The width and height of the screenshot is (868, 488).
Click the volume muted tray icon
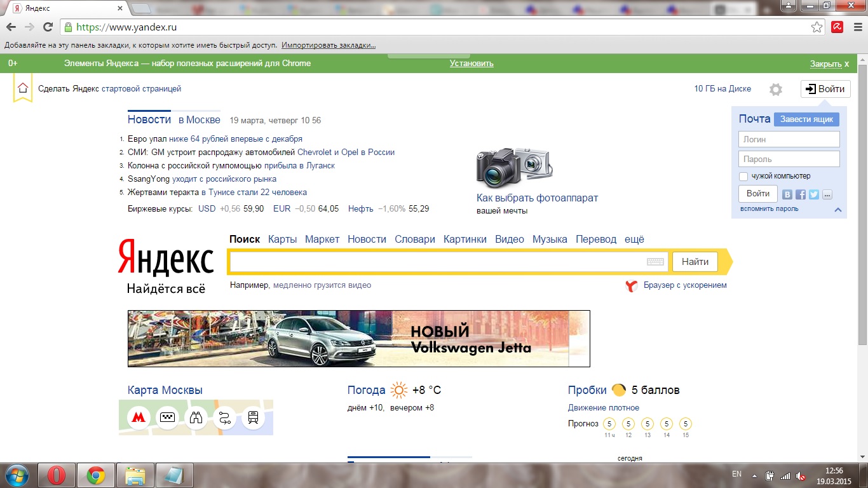(x=801, y=476)
